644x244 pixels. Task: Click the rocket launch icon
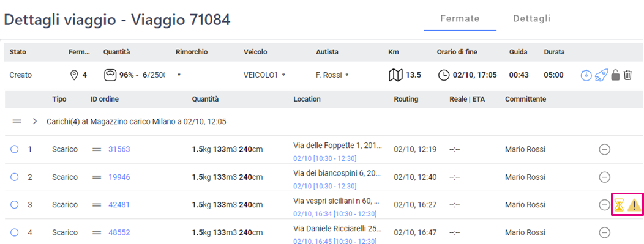(x=601, y=75)
